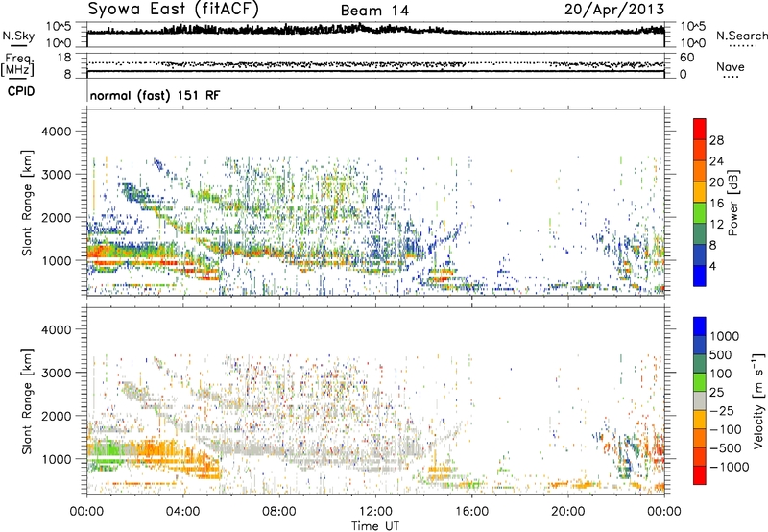Image resolution: width=768 pixels, height=532 pixels.
Task: Click the legend line sample under 'N.Sky'
Action: click(x=18, y=45)
